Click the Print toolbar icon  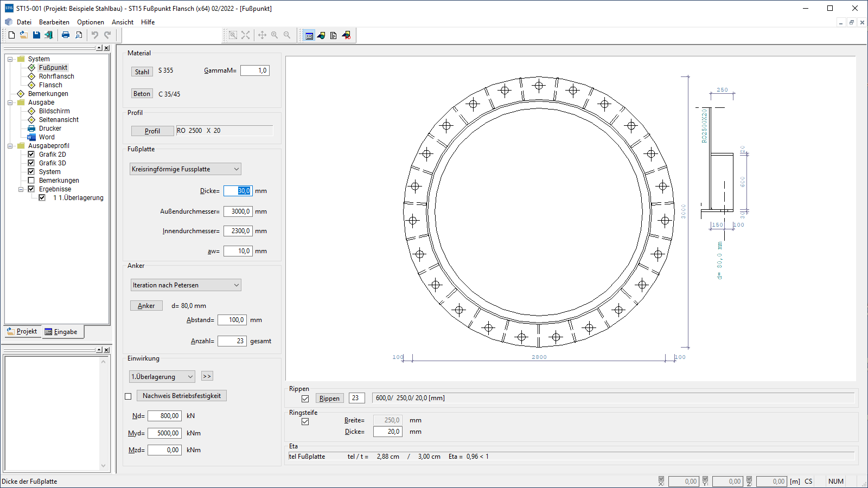click(x=66, y=35)
